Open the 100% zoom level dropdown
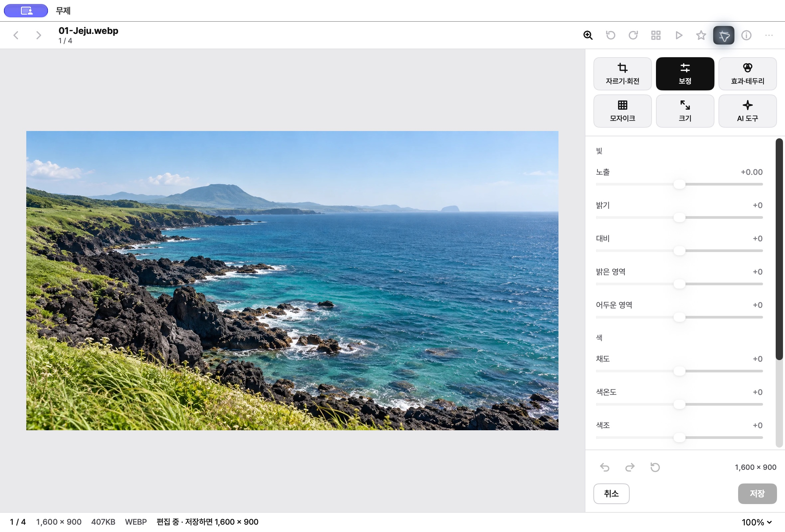The height and width of the screenshot is (532, 785). tap(757, 522)
